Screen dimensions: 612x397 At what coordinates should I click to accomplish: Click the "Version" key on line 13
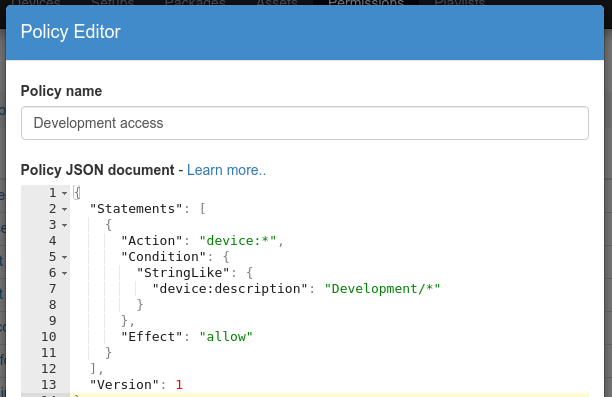click(x=124, y=385)
